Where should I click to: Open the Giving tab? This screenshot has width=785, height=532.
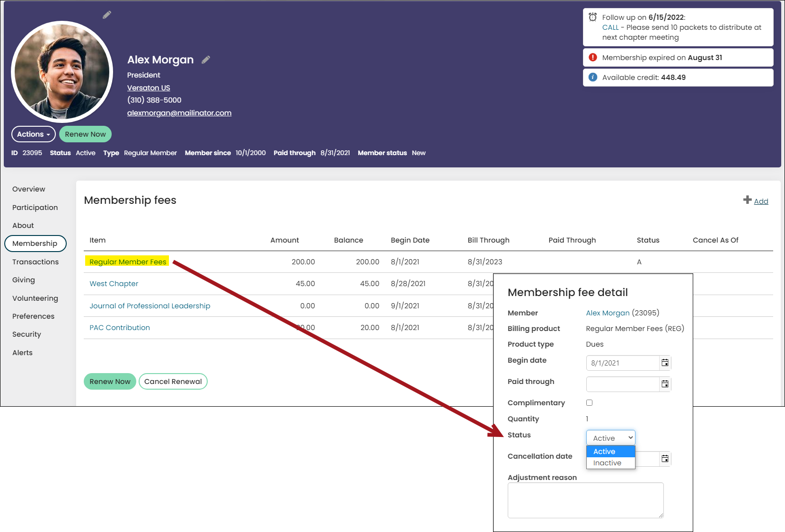24,280
